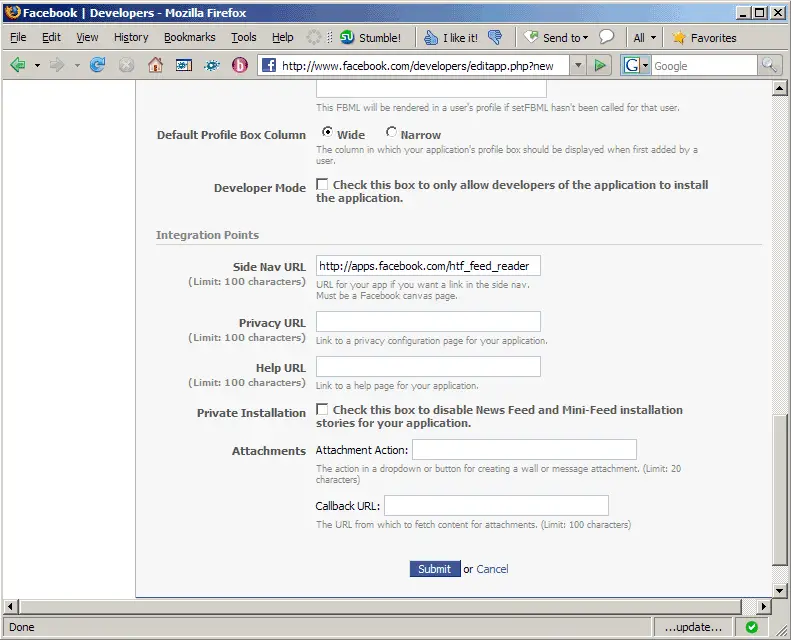Open the View menu

87,37
